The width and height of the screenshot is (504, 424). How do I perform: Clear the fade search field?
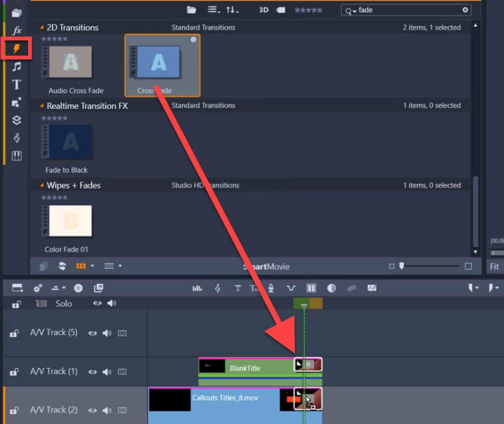coord(464,10)
